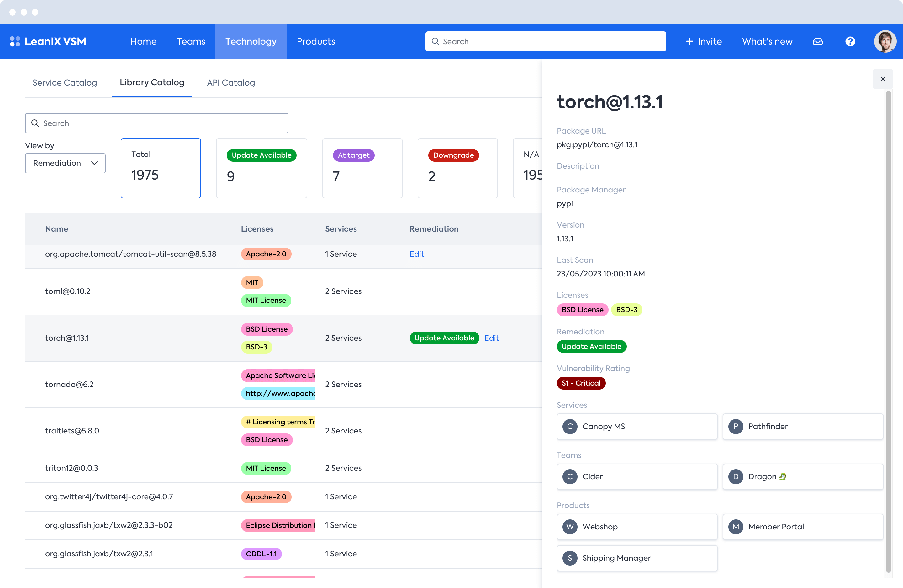Click the plus icon beside Invite
The width and height of the screenshot is (903, 588).
689,41
